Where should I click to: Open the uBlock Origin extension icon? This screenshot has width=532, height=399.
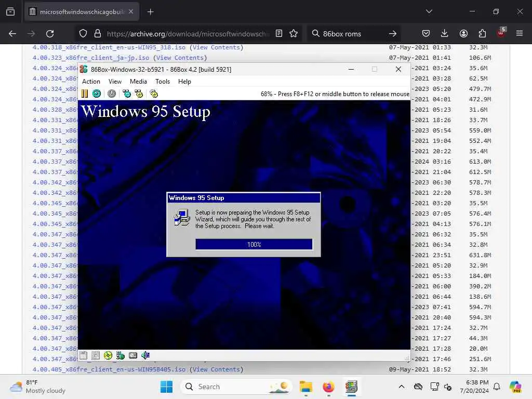501,33
